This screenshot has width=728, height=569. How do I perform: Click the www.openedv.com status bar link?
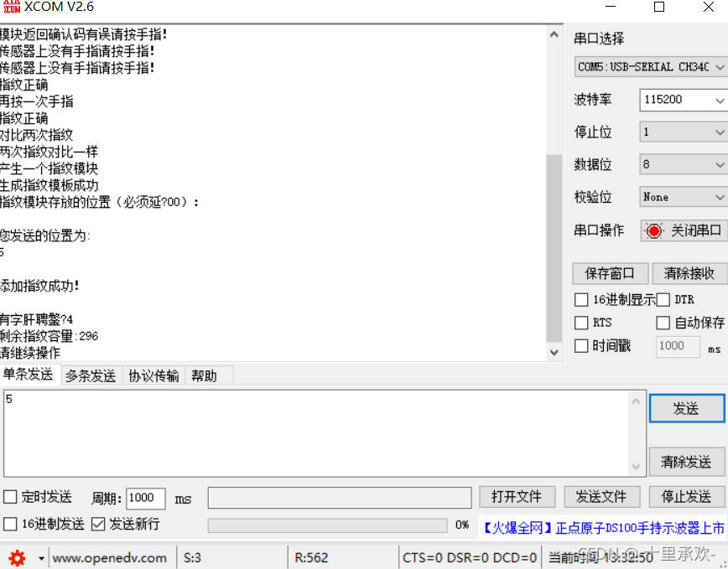click(x=110, y=558)
